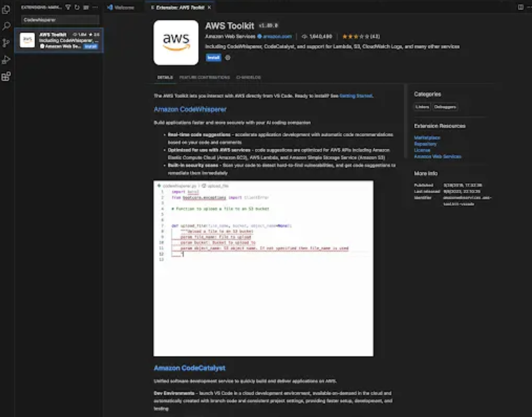Open the Run and Debug view
The width and height of the screenshot is (532, 417).
click(x=6, y=60)
